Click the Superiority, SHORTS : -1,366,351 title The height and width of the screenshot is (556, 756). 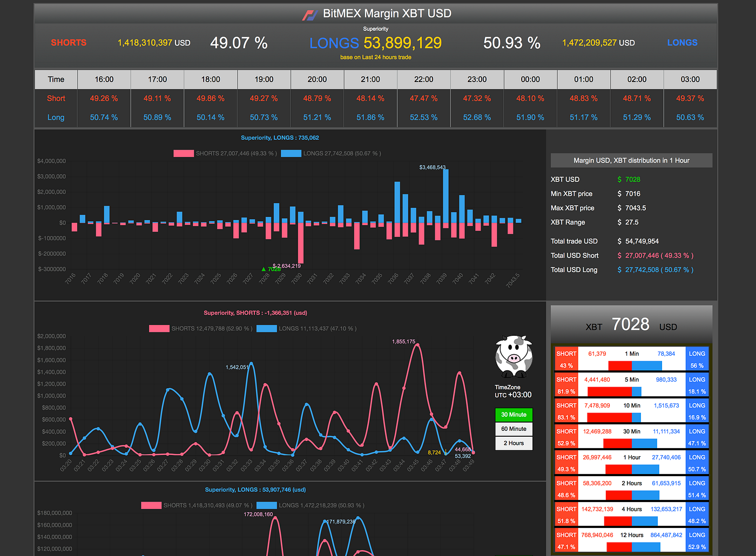click(x=255, y=313)
